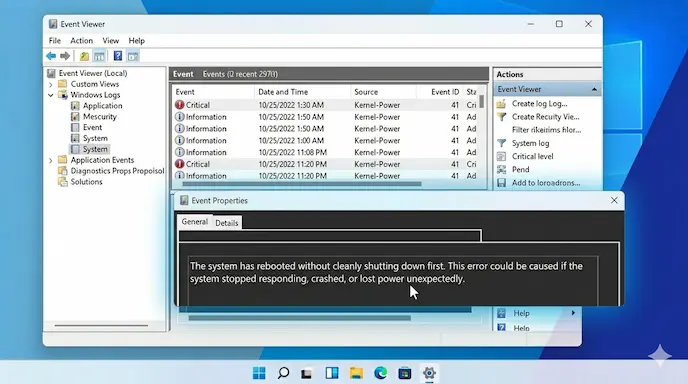
Task: Open the Windows Start button
Action: pos(259,373)
